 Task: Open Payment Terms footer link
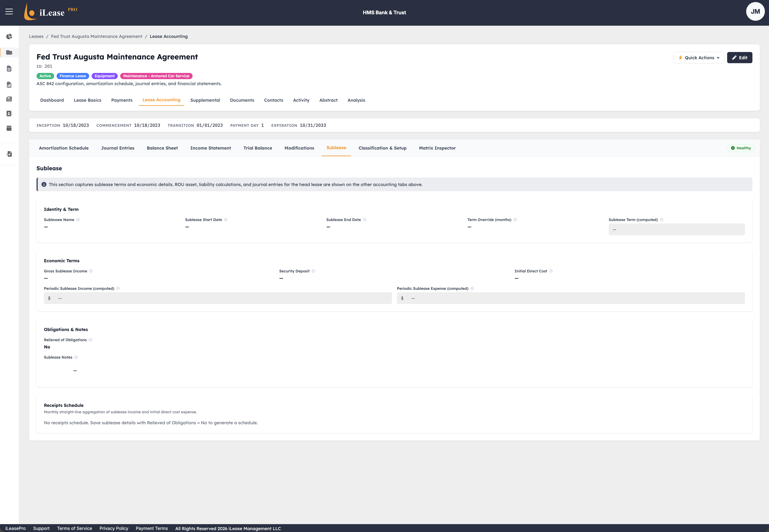coord(152,528)
